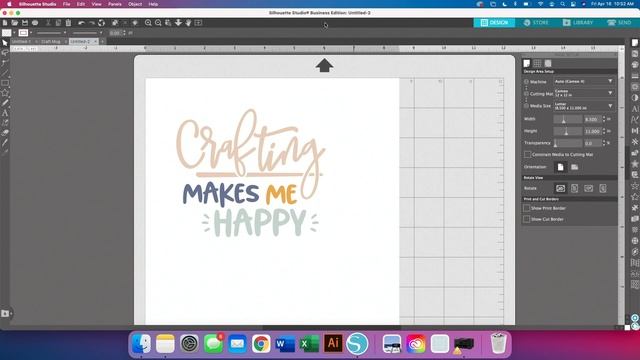Click the last Rotate View icon
640x360 pixels.
click(x=603, y=188)
